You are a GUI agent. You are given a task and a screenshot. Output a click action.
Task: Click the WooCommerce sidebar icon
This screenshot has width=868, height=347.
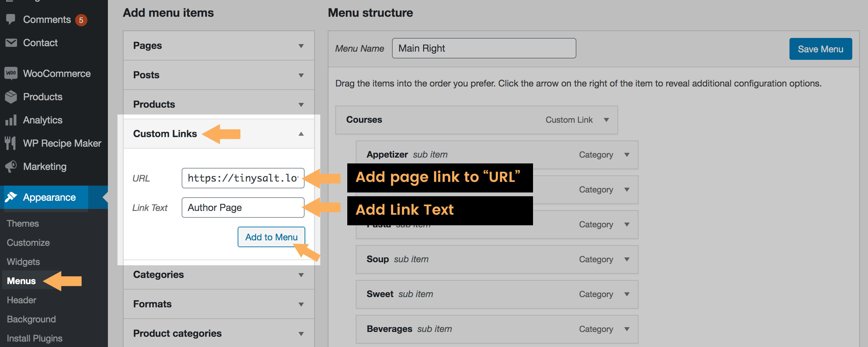(x=11, y=73)
